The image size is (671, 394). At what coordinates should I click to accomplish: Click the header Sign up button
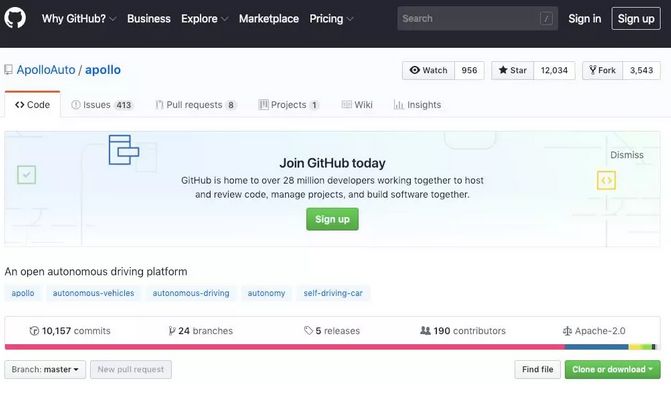(636, 19)
